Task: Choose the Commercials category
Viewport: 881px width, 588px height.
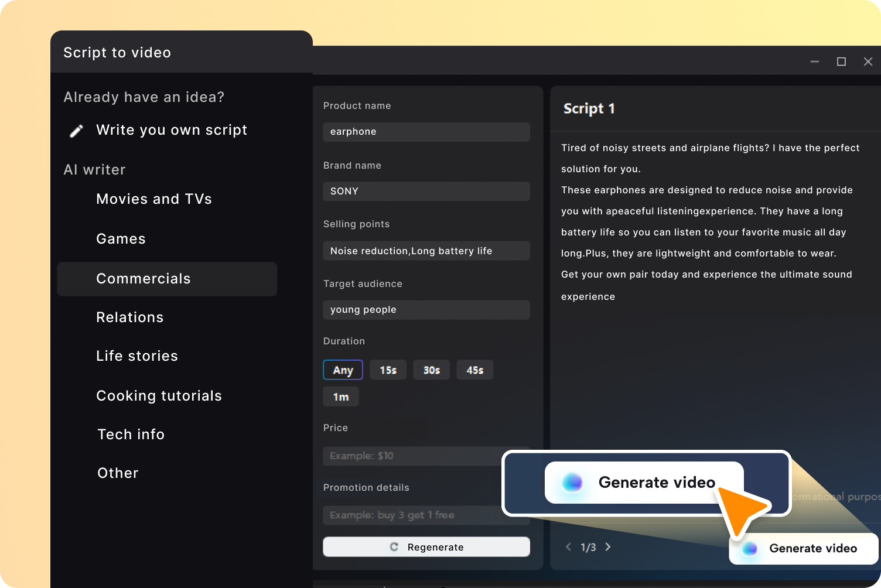Action: pyautogui.click(x=167, y=279)
